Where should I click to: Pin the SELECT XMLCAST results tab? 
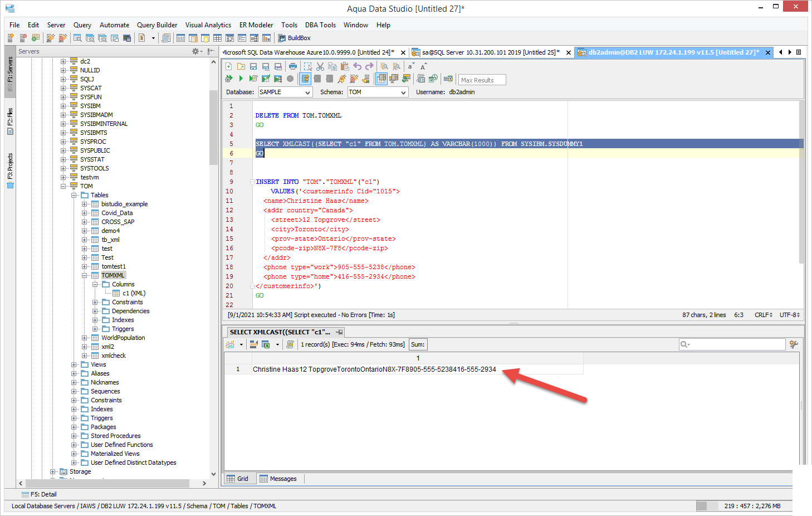tap(339, 332)
